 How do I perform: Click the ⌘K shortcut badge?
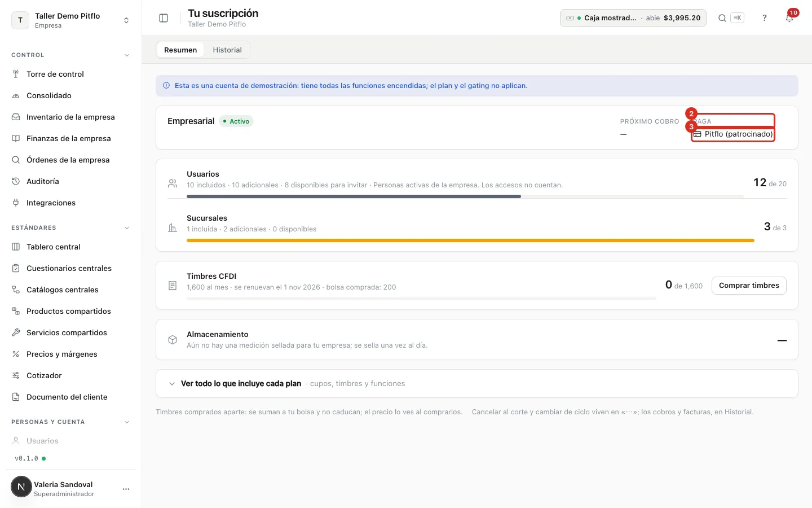(737, 18)
